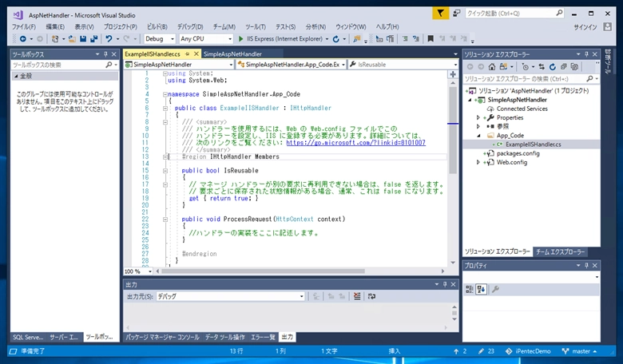Save the current file with the disk icon
The height and width of the screenshot is (364, 623).
point(83,39)
